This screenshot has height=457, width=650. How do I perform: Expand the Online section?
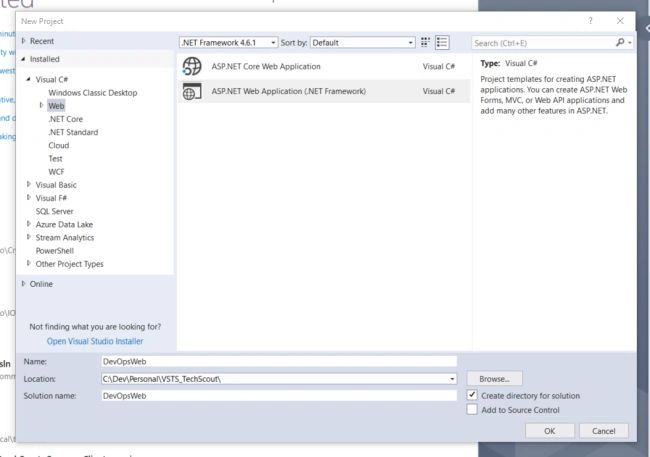pyautogui.click(x=24, y=284)
